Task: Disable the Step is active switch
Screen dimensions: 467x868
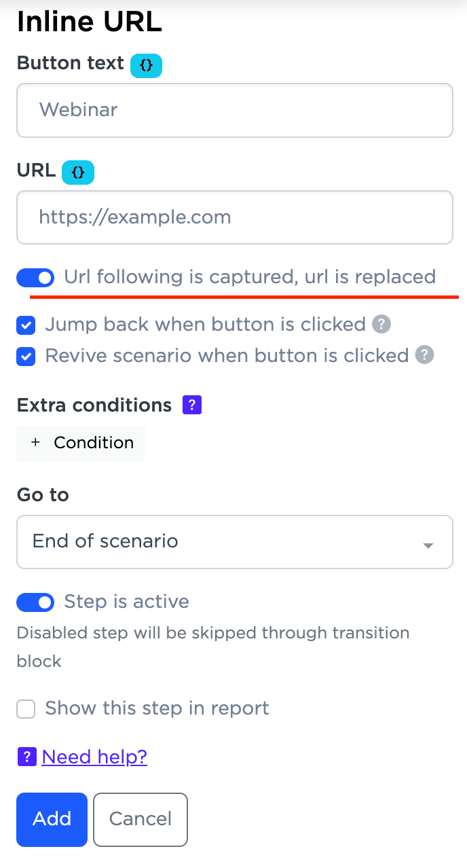Action: (35, 602)
